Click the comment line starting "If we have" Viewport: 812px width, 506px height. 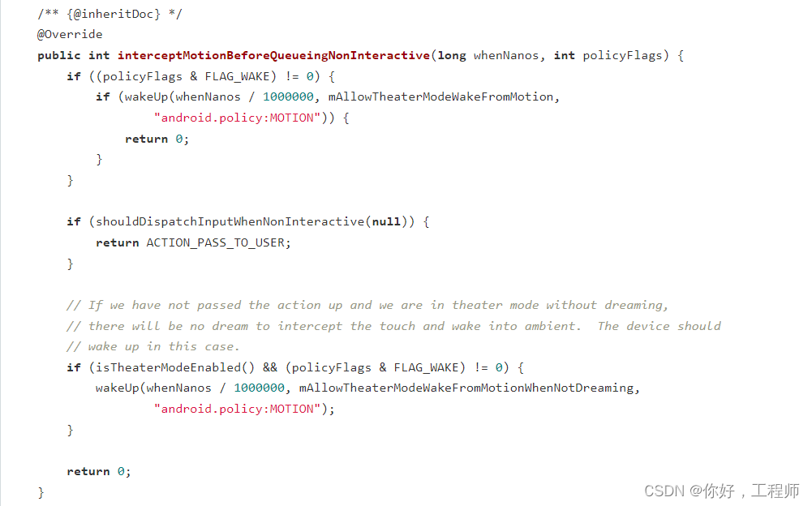click(x=367, y=306)
